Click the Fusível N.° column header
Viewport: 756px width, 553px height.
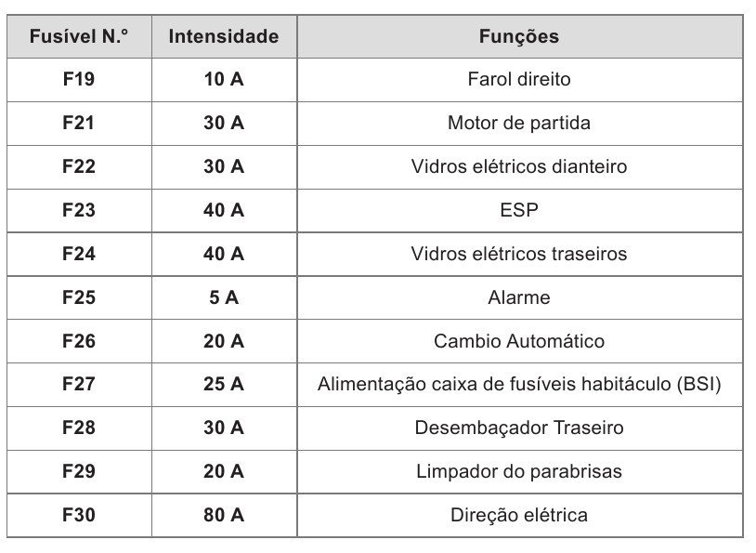click(79, 36)
